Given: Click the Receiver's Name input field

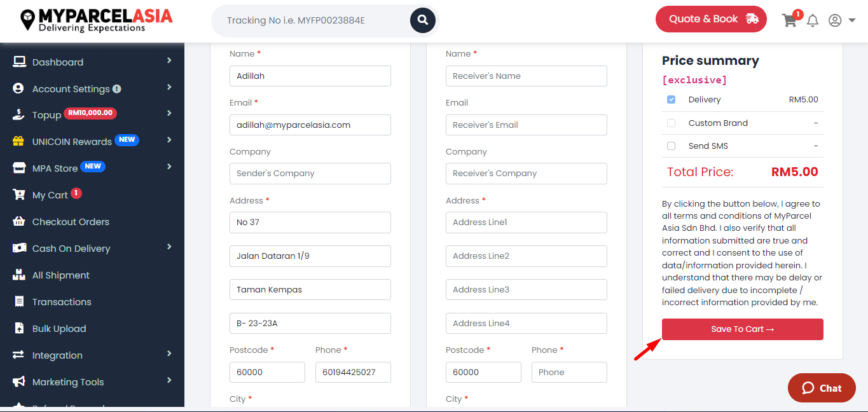Looking at the screenshot, I should point(526,76).
